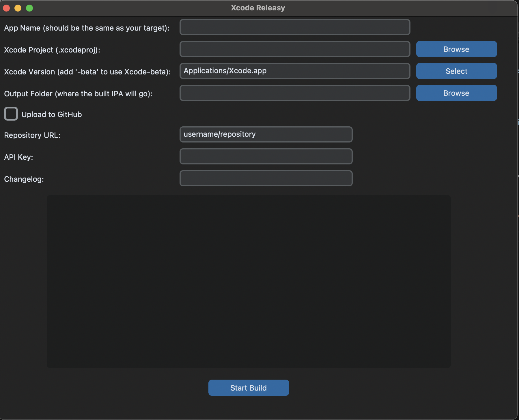Click the Xcode Version field showing Applications/Xcode.app
The image size is (519, 420).
295,71
